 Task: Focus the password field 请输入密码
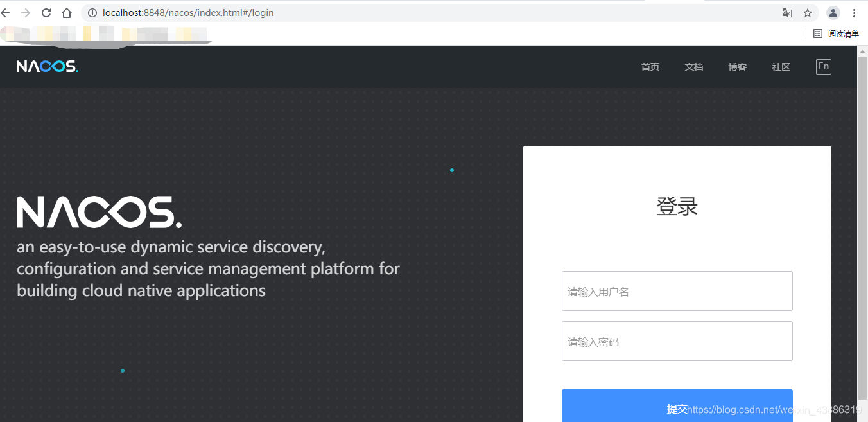coord(677,341)
